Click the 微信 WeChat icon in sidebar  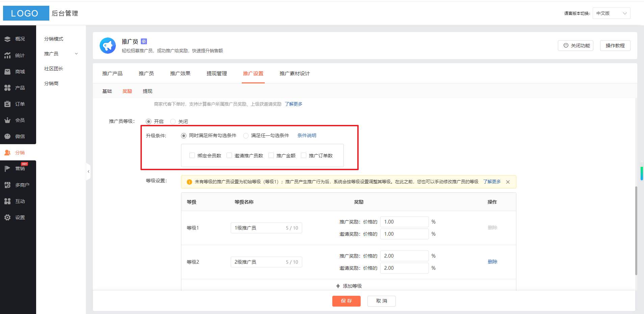pos(7,136)
